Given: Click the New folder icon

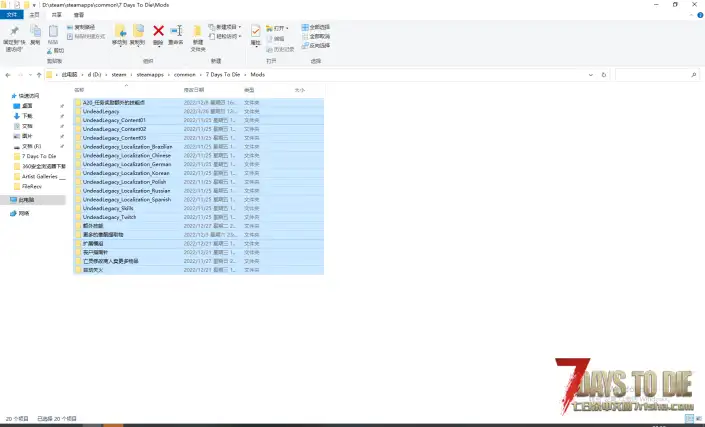Looking at the screenshot, I should pyautogui.click(x=198, y=32).
